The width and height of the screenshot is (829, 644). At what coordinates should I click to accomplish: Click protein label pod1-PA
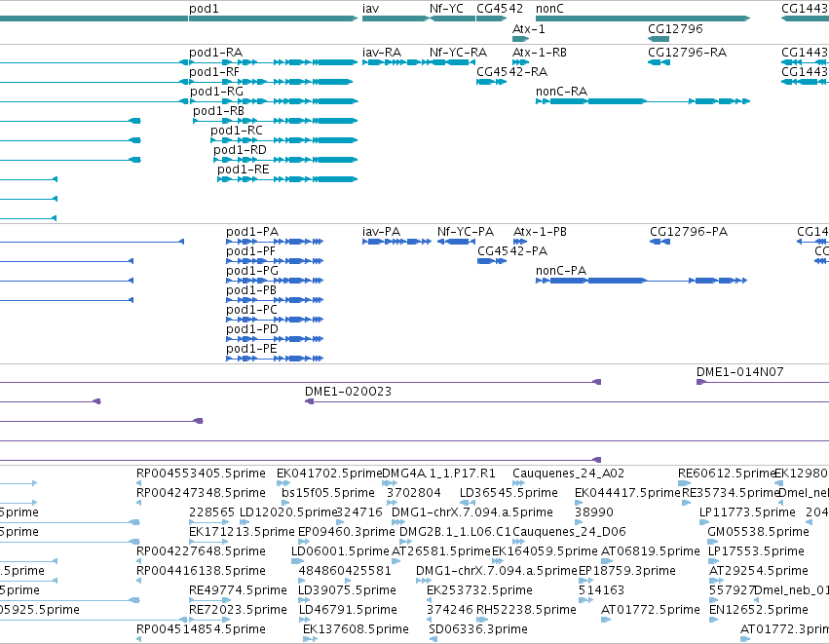coord(252,232)
